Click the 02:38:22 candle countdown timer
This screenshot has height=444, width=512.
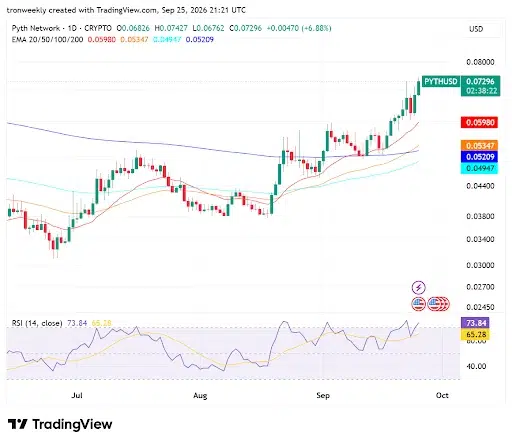(481, 91)
